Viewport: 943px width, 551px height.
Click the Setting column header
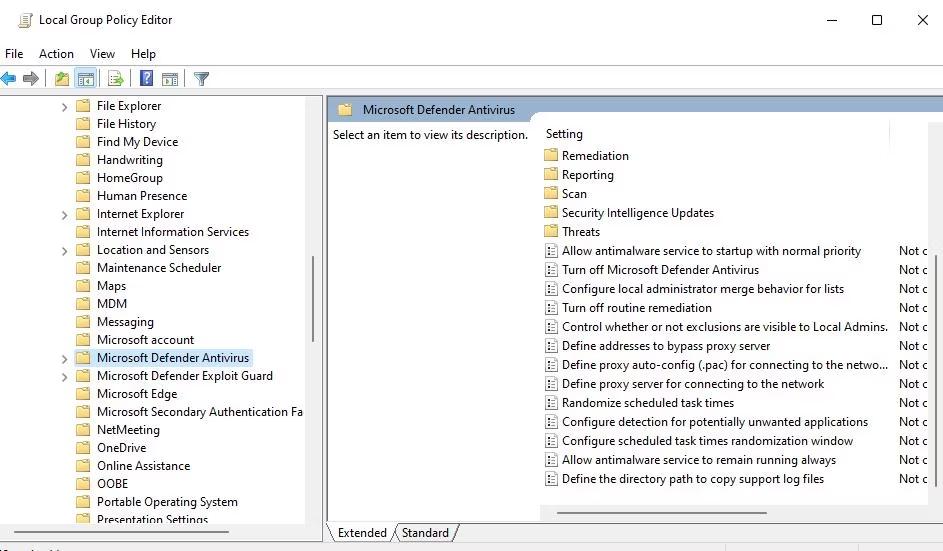564,134
